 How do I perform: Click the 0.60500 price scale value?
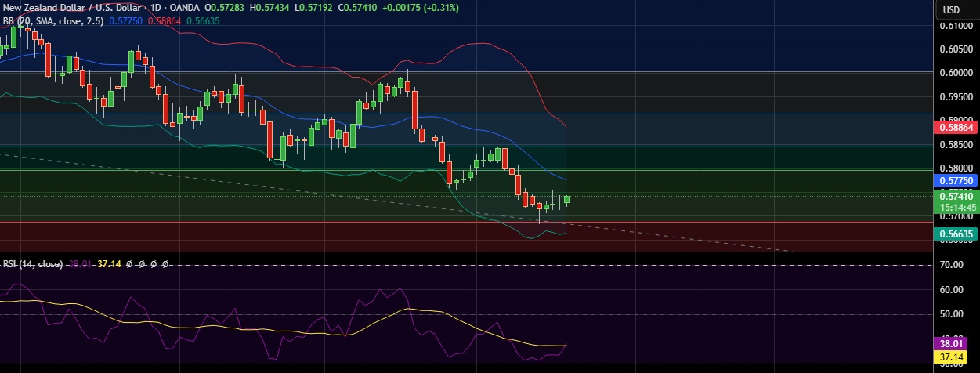tap(956, 49)
